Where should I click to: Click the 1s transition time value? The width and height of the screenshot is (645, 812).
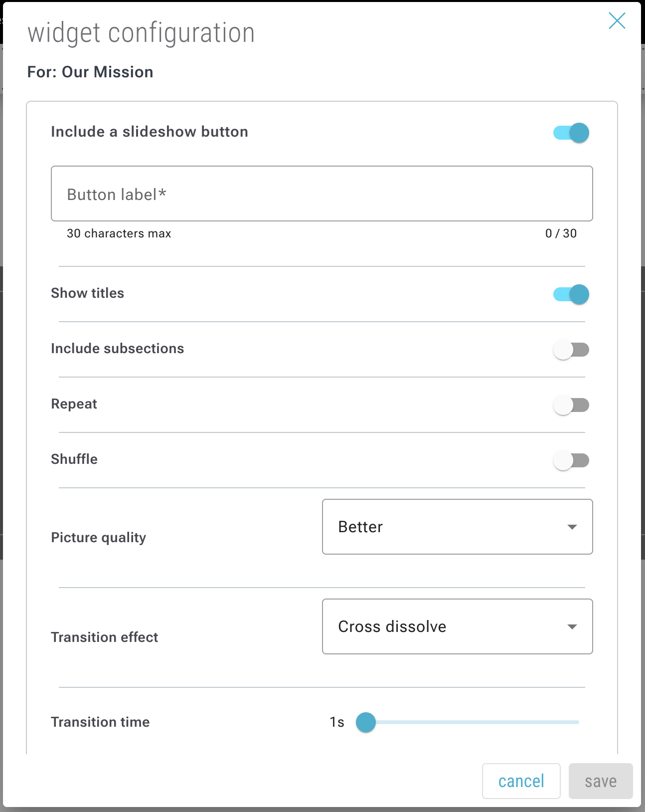(x=337, y=722)
